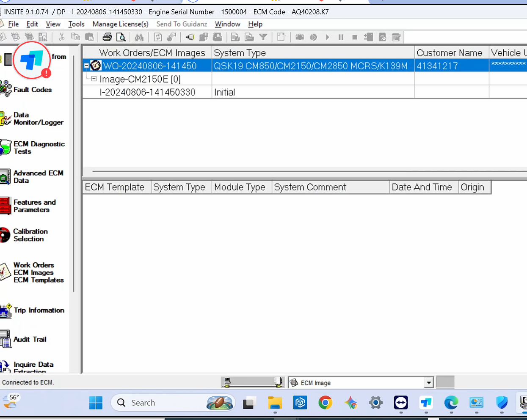Viewport: 527px width, 420px height.
Task: Click the snapshot camera toolbar icon
Action: [300, 37]
